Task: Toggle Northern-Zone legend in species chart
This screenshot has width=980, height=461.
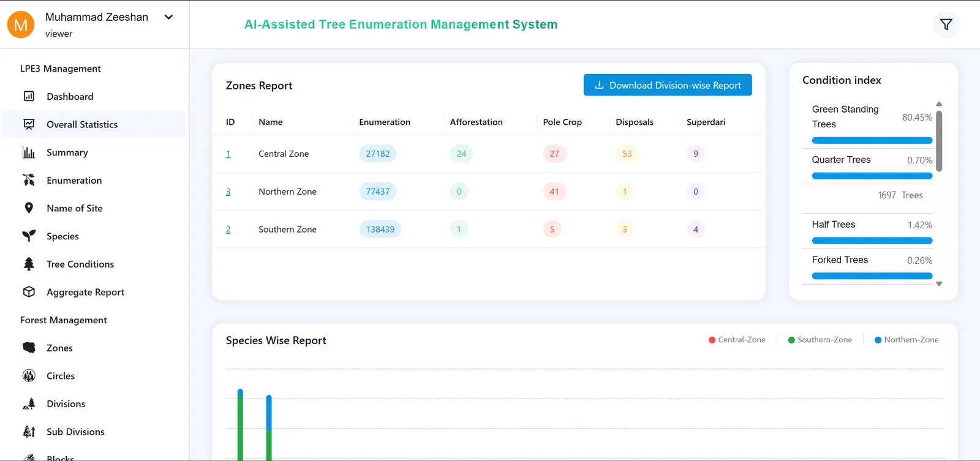Action: (907, 340)
